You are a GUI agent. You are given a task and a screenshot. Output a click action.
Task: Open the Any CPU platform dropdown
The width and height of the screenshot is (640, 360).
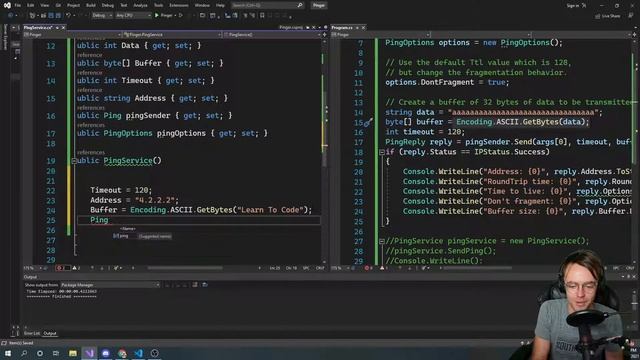[133, 16]
